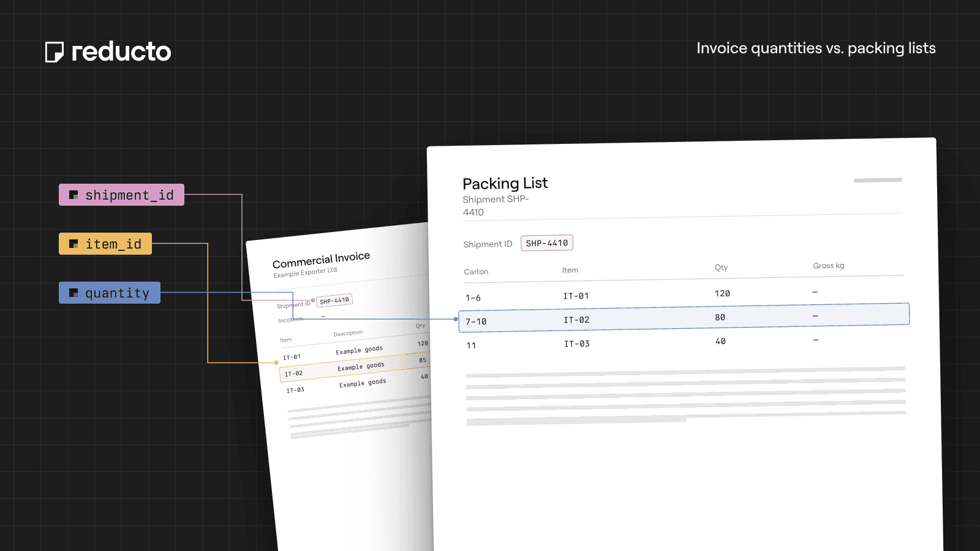
Task: Click the 'Description' header on the invoice
Action: click(x=348, y=334)
